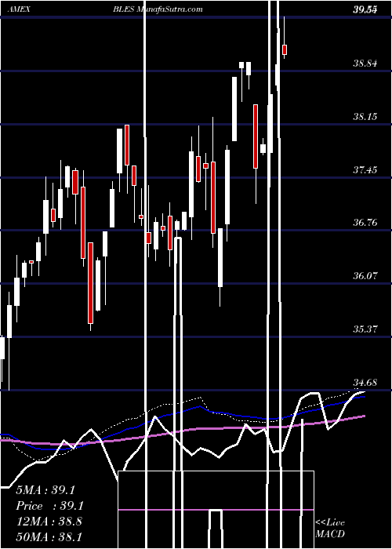Click the 12MA : 38.8 legend entry
The width and height of the screenshot is (392, 549).
point(49,521)
